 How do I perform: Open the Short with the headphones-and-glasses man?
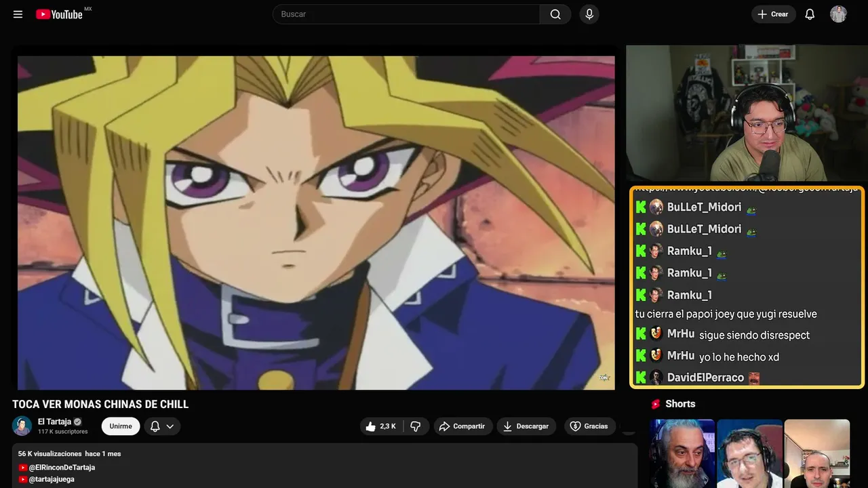point(749,453)
